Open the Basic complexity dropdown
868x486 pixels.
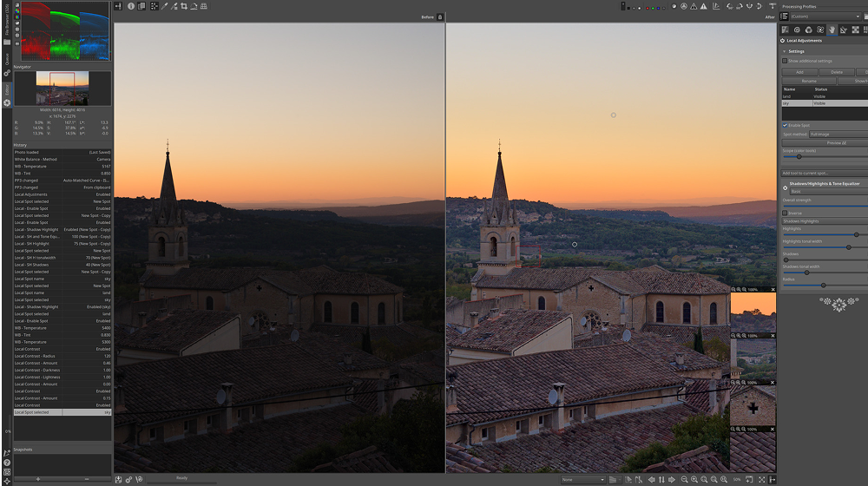[829, 192]
